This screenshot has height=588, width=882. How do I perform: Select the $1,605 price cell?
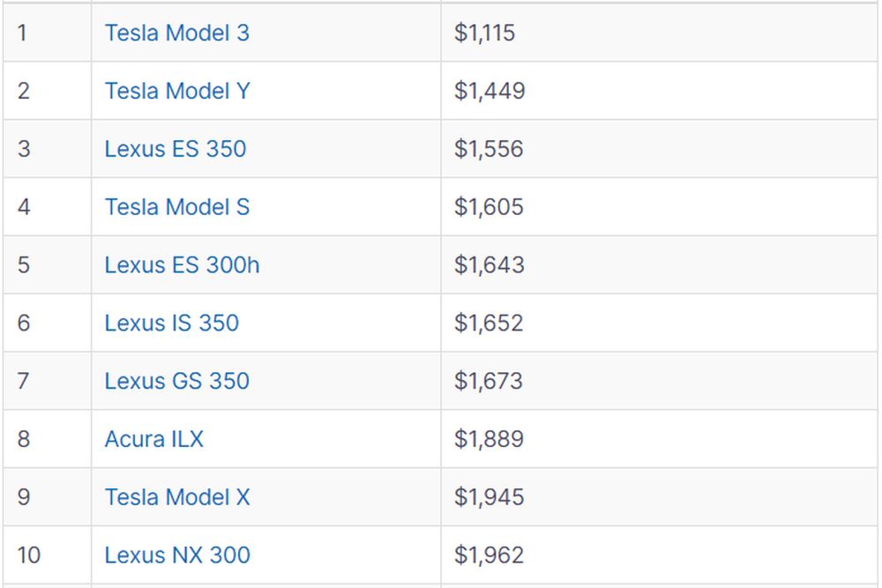pos(659,207)
